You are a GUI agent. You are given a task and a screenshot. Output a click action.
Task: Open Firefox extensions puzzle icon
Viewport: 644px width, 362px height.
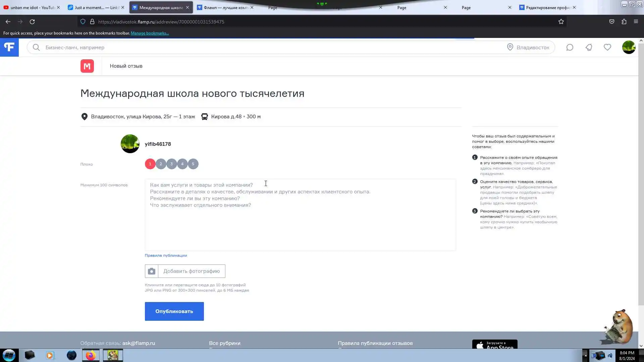[624, 22]
